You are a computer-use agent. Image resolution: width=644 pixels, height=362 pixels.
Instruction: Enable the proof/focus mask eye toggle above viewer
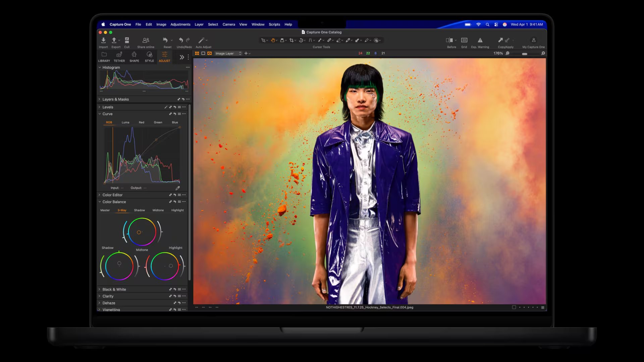coord(209,53)
